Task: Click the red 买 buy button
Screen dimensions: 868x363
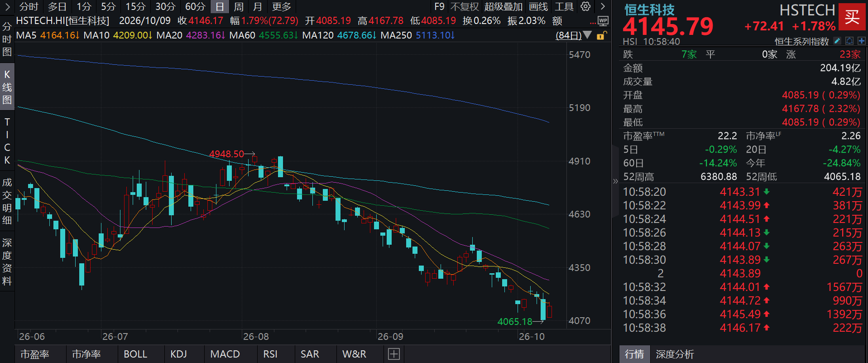Action: [852, 17]
